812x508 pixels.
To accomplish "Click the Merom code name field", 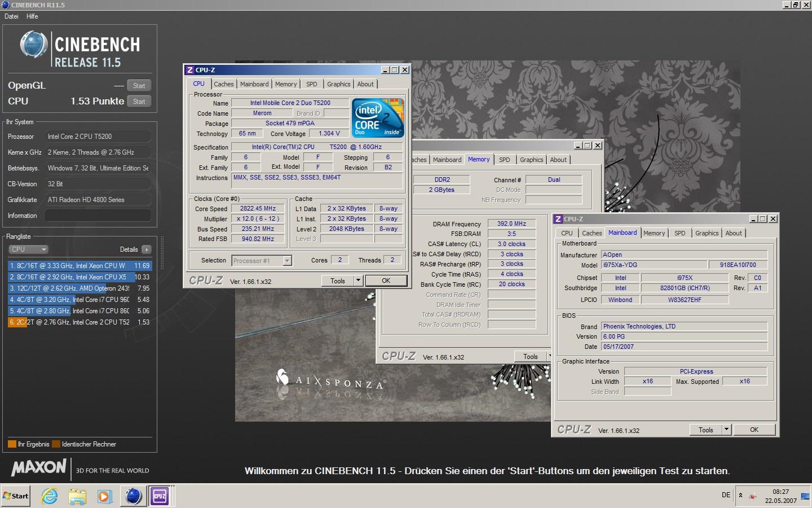I will pyautogui.click(x=262, y=113).
